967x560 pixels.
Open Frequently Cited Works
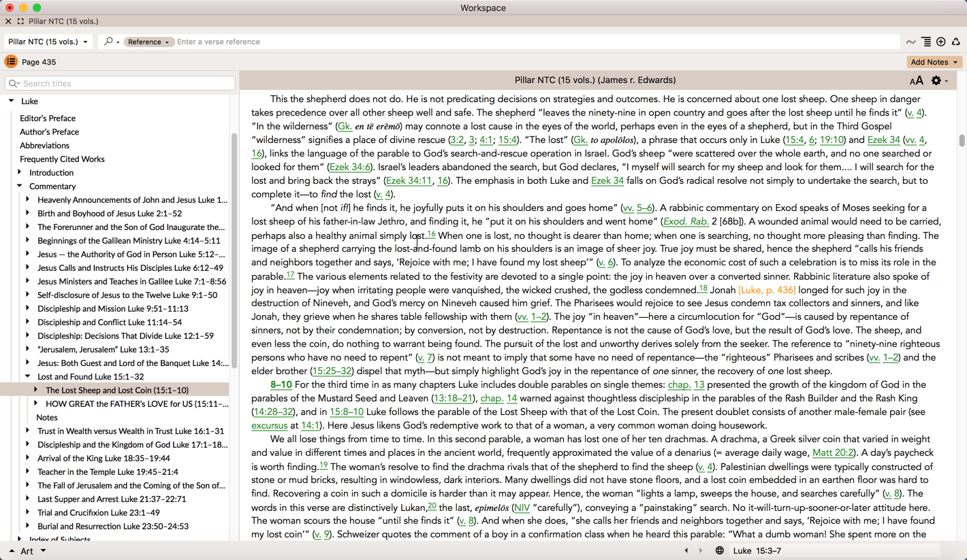click(x=62, y=159)
